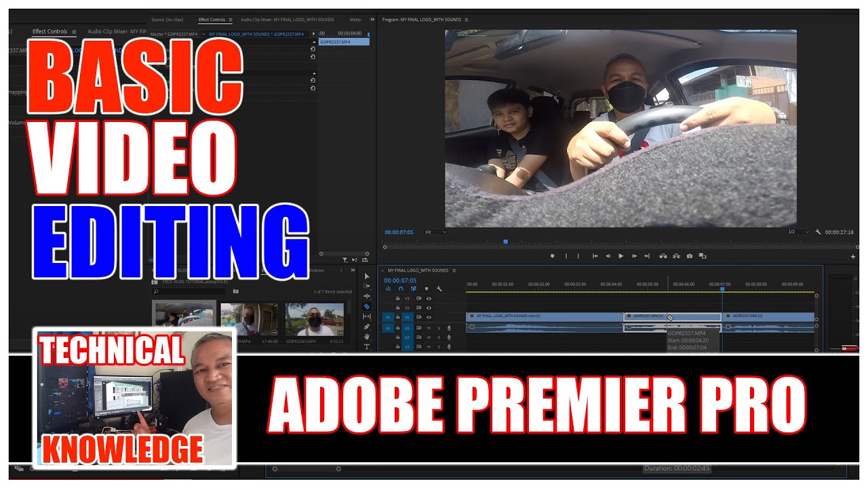Click Add Marker below the program monitor
868x488 pixels.
click(552, 256)
